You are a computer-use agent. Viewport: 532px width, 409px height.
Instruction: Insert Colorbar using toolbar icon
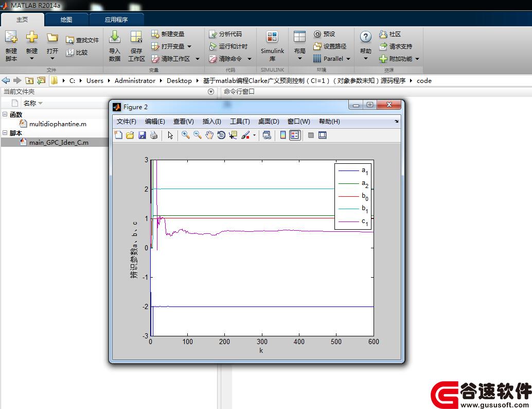click(283, 135)
